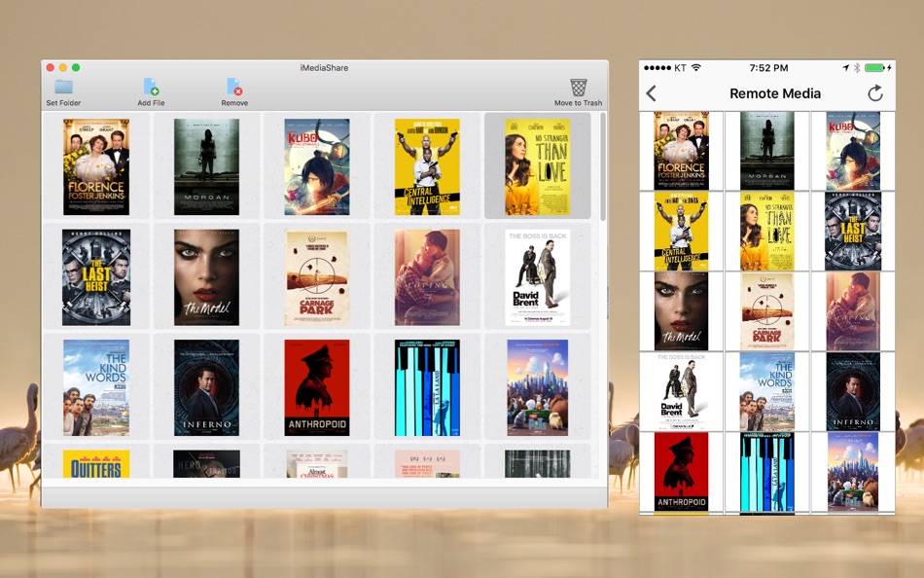Screen dimensions: 924x578
Task: Select the Kubo poster in iMediaShare window
Action: tap(317, 167)
